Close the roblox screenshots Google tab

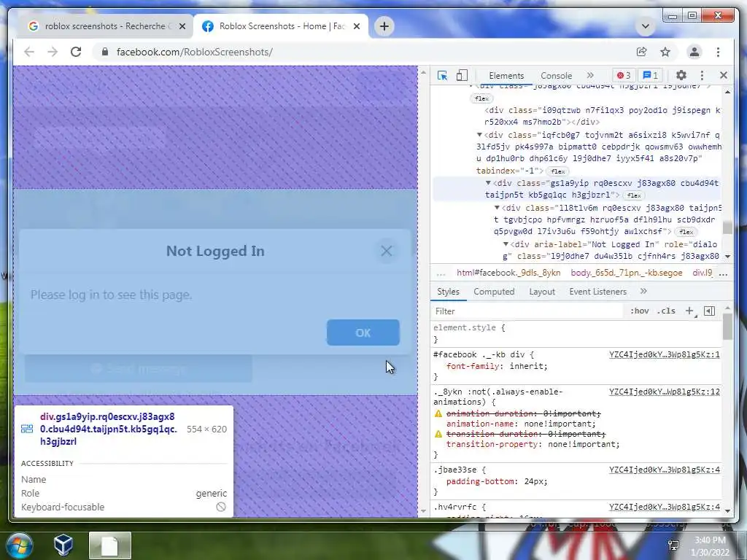[182, 26]
